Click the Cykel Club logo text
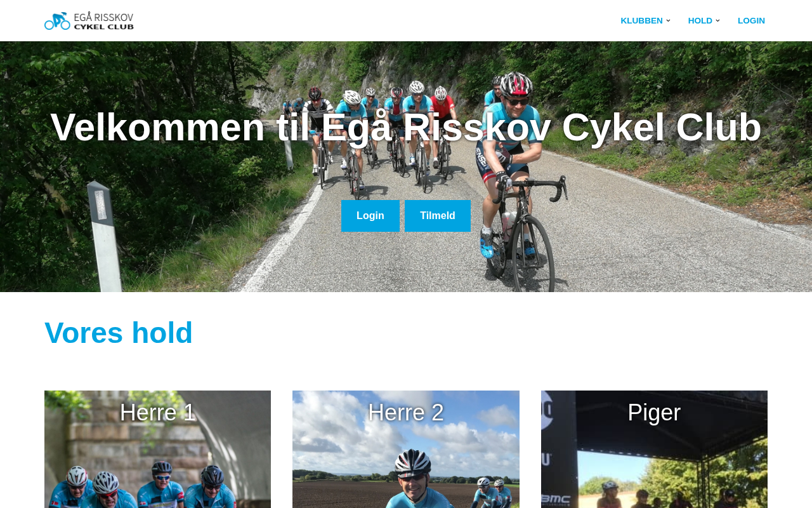 pyautogui.click(x=104, y=27)
